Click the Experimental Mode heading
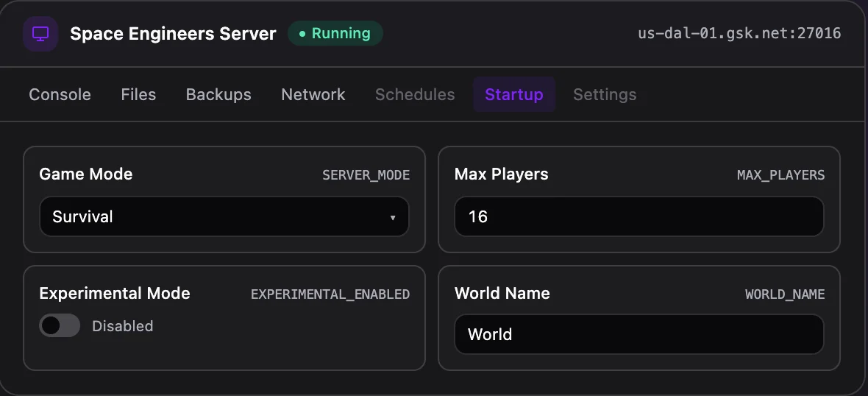868x396 pixels. 115,293
